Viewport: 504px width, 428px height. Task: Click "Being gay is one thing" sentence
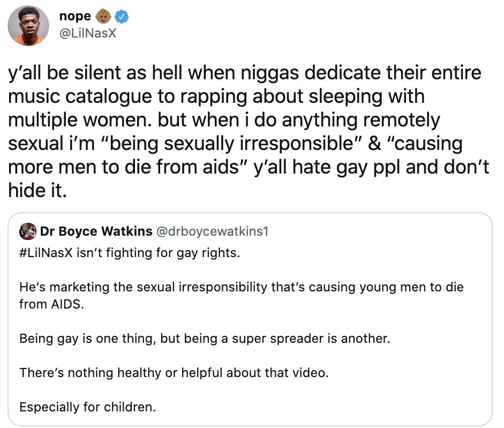(80, 339)
